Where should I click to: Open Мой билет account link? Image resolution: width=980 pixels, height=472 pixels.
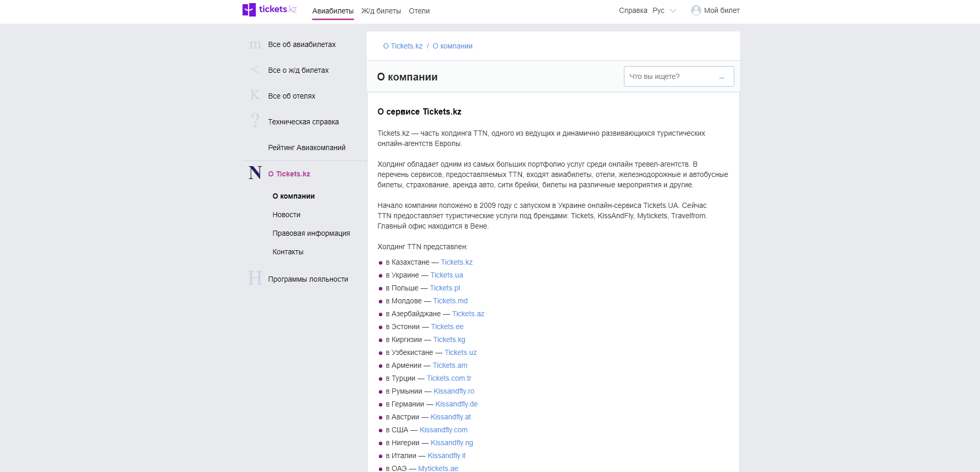pos(721,10)
